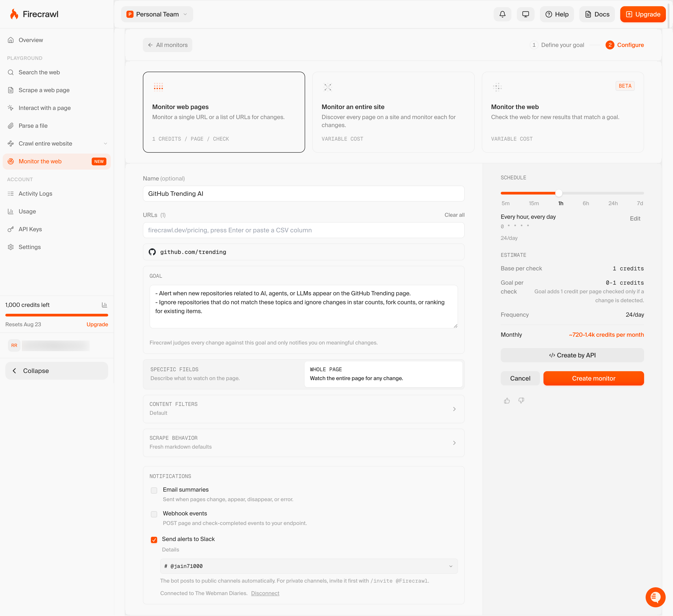Open API Keys page
Viewport: 673px width, 616px height.
tap(57, 229)
